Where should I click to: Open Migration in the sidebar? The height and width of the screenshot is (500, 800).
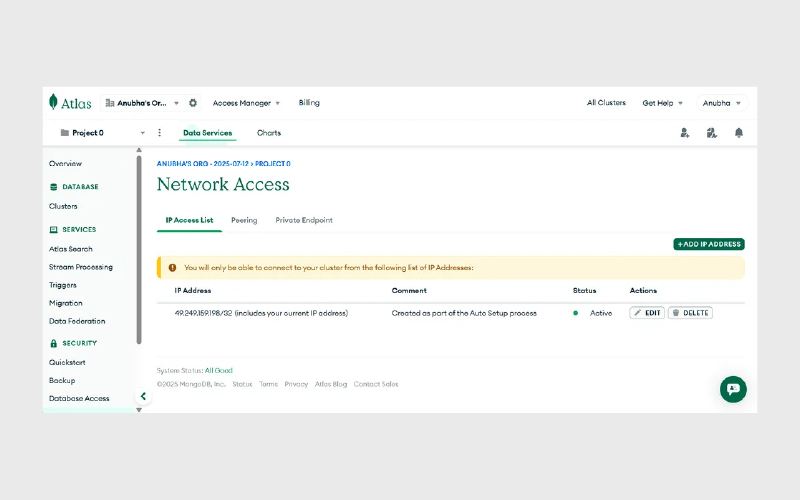coord(66,303)
